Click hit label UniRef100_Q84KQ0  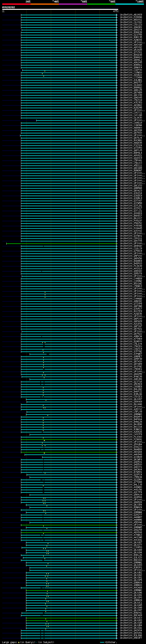pyautogui.click(x=131, y=246)
